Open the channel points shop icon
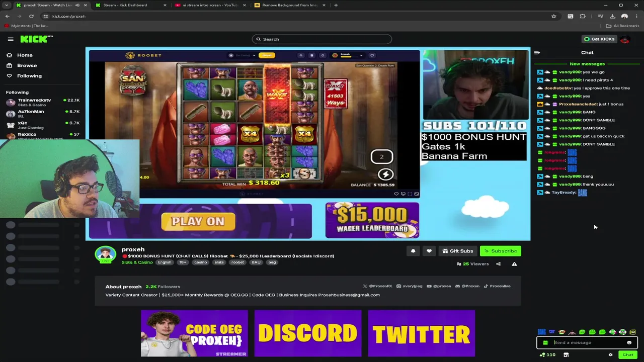 point(566,355)
